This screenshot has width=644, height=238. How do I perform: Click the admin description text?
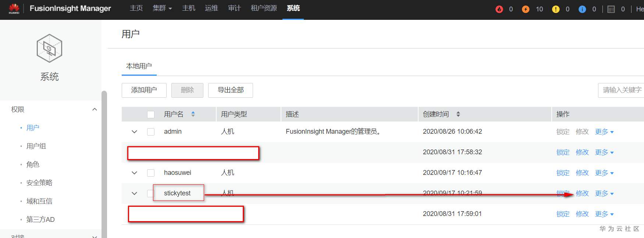[x=333, y=131]
